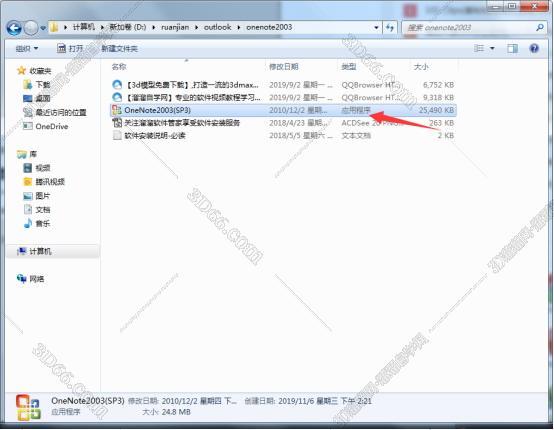Select 音乐 library

(x=43, y=223)
